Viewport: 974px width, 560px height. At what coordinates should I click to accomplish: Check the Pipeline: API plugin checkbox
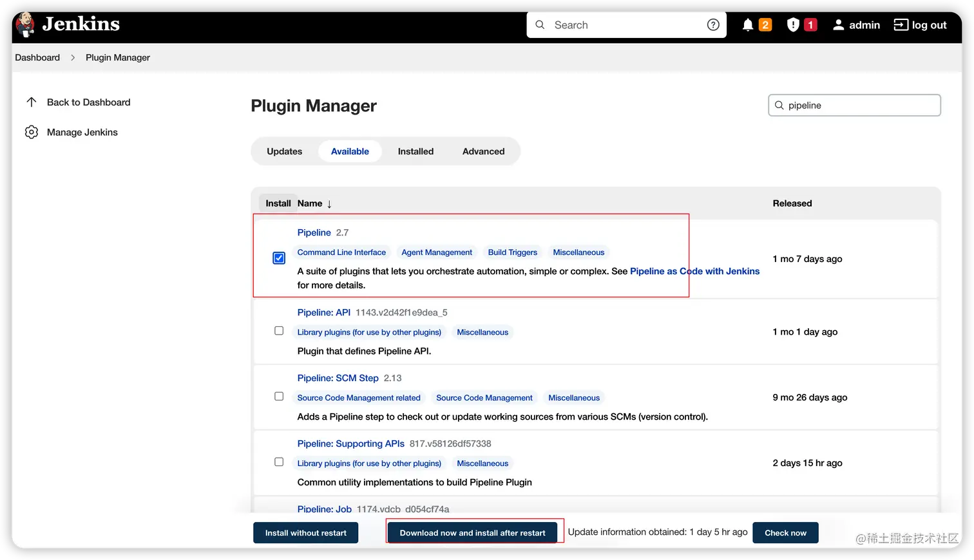coord(279,331)
